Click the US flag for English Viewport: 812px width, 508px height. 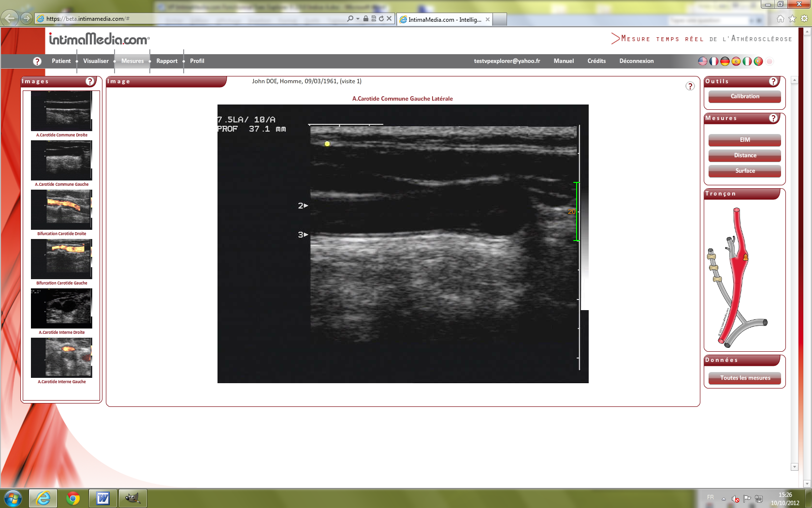pos(703,61)
